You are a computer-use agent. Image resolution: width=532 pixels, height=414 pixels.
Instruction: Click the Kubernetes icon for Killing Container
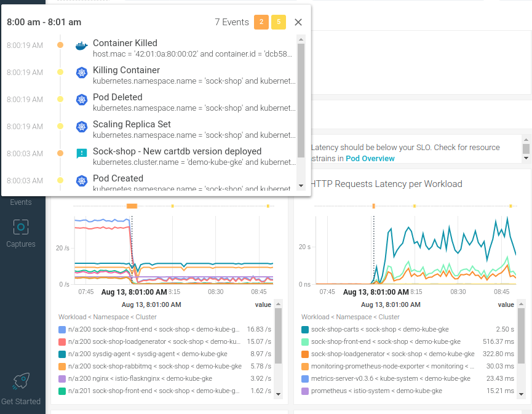[x=82, y=73]
